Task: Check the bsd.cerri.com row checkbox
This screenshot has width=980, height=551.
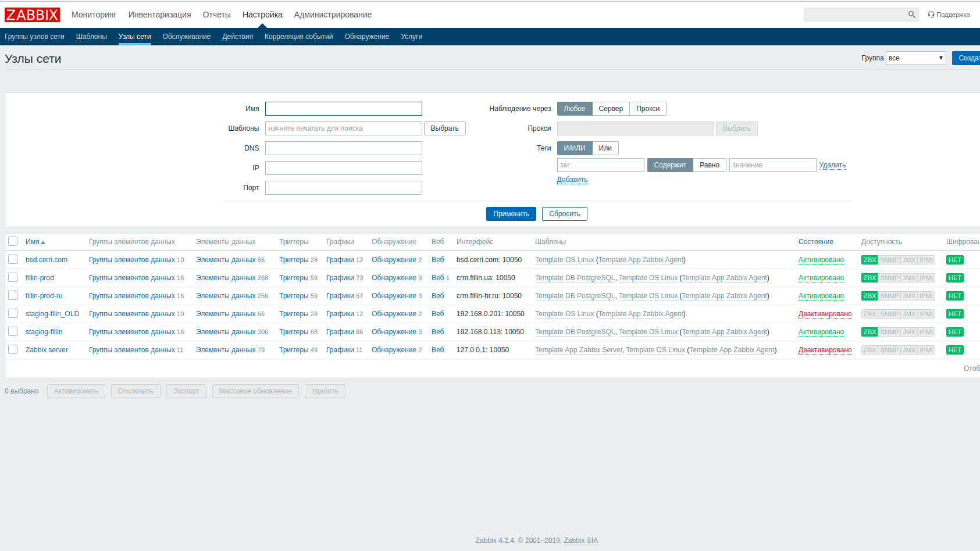Action: [13, 259]
